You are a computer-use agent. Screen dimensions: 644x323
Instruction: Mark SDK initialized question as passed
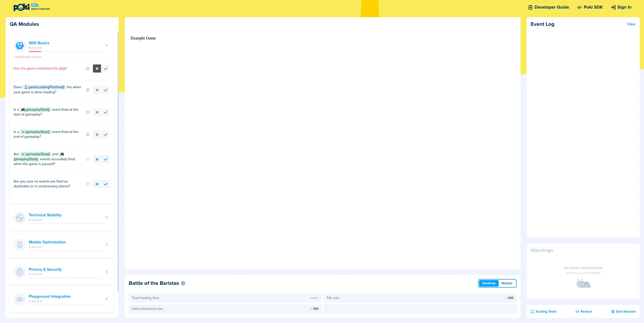pyautogui.click(x=106, y=68)
